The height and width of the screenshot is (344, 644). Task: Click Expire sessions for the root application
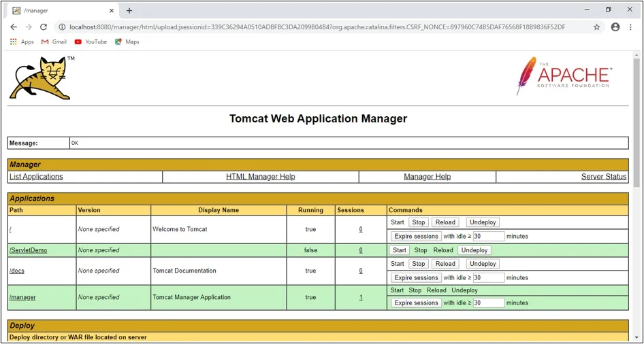pyautogui.click(x=416, y=237)
